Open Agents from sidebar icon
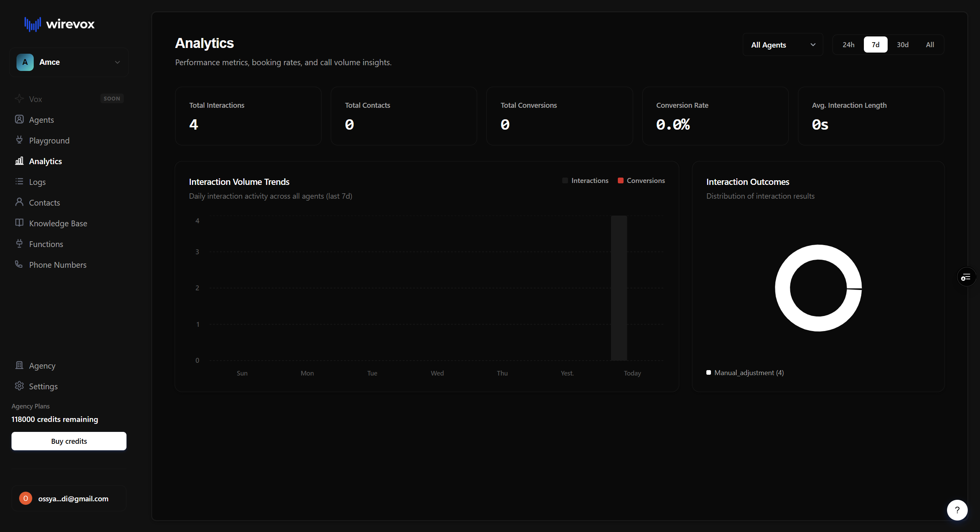 click(x=19, y=119)
